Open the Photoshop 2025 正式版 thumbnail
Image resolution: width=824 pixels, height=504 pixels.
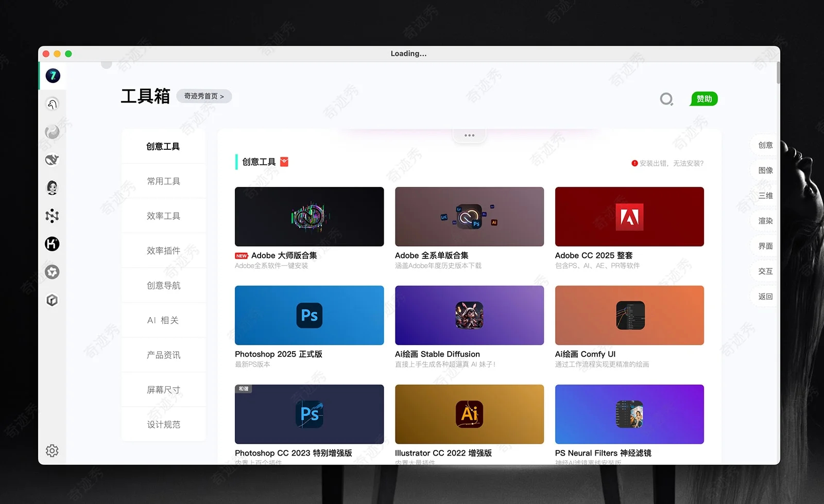point(308,315)
